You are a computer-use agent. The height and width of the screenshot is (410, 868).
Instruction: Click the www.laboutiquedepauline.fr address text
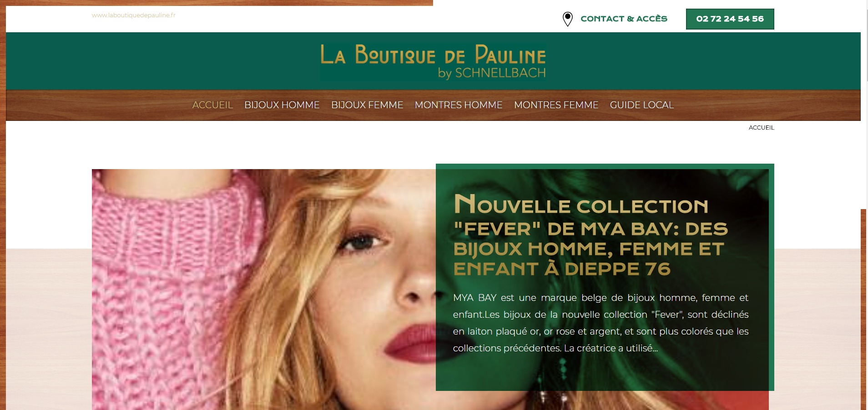tap(133, 15)
